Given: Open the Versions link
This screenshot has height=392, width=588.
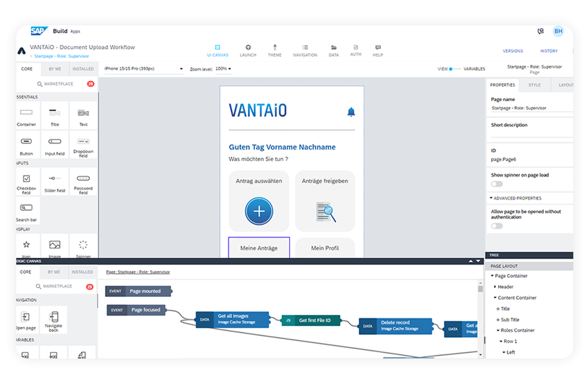Looking at the screenshot, I should pos(512,51).
